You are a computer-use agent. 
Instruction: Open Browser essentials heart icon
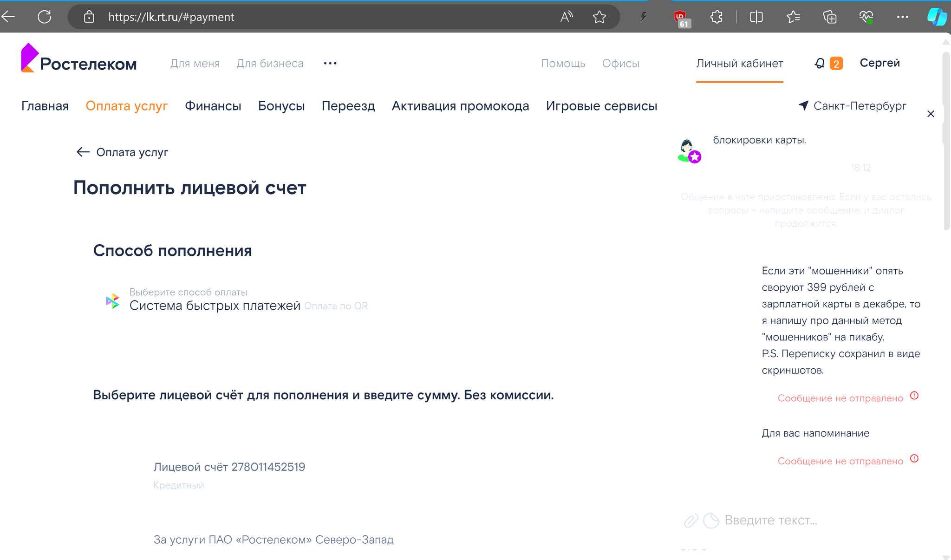pos(866,17)
